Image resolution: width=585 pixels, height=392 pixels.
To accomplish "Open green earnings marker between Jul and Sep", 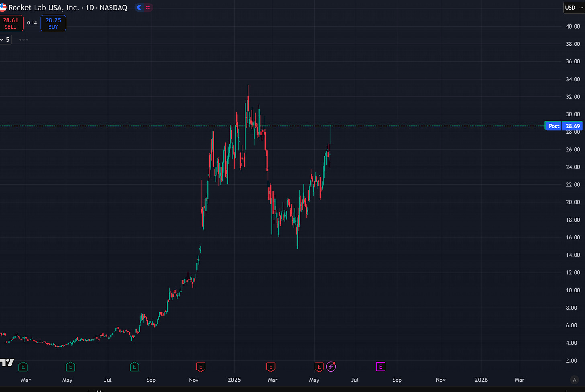I will point(135,366).
